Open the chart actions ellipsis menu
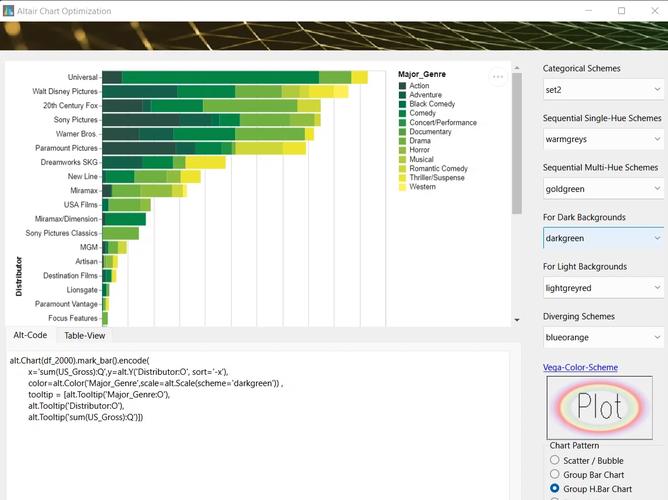668x500 pixels. [498, 77]
